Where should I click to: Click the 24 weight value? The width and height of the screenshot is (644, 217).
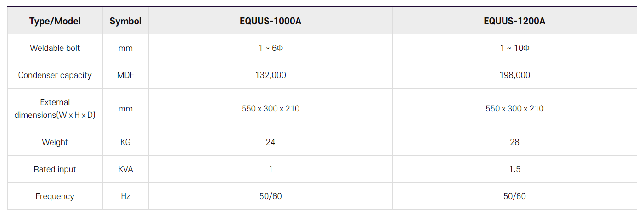(271, 142)
